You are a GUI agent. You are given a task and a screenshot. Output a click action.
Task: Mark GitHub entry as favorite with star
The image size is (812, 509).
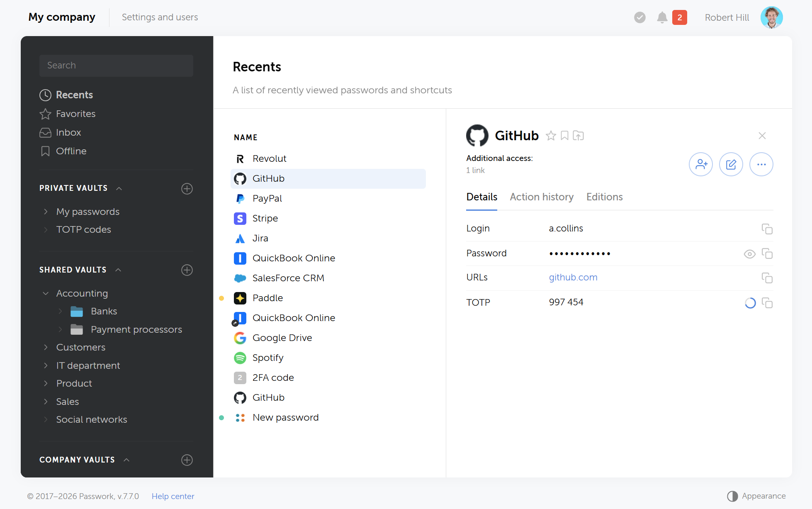(x=551, y=136)
